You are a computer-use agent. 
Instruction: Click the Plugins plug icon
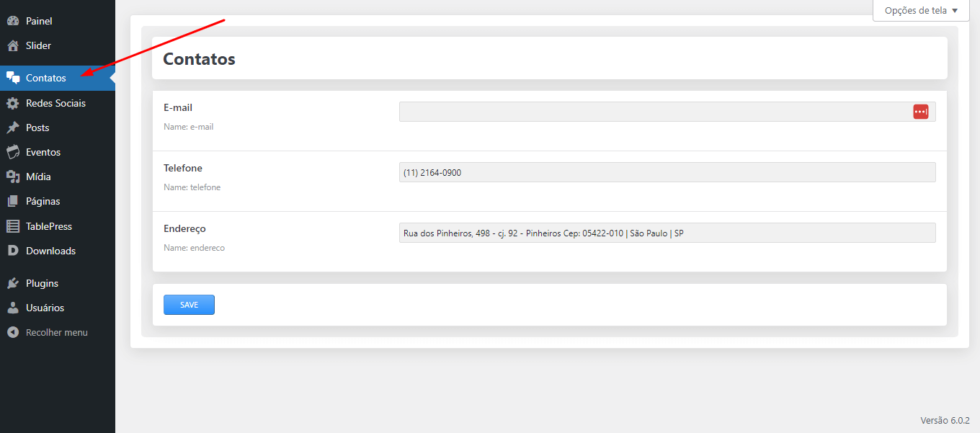[13, 283]
